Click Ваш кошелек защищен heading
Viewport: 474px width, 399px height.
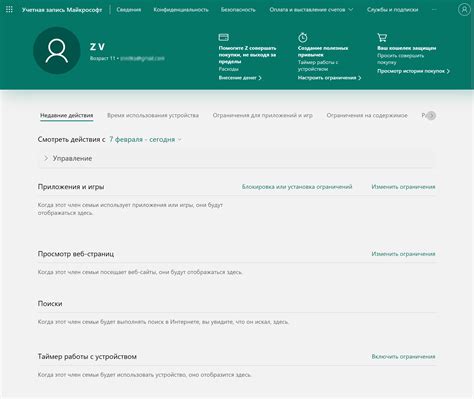click(406, 48)
